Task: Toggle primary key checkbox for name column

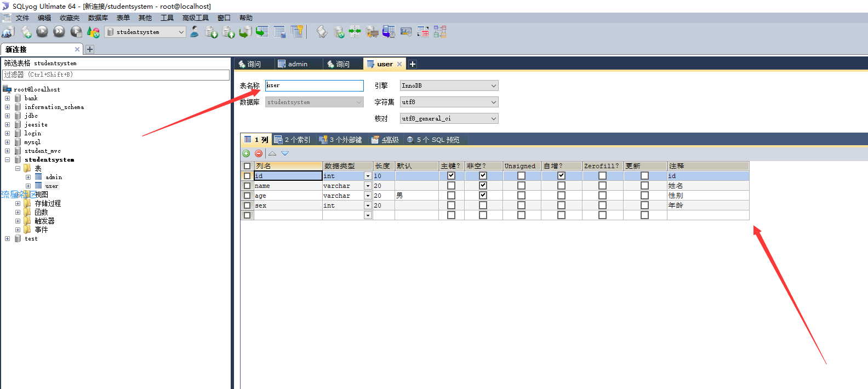Action: 451,186
